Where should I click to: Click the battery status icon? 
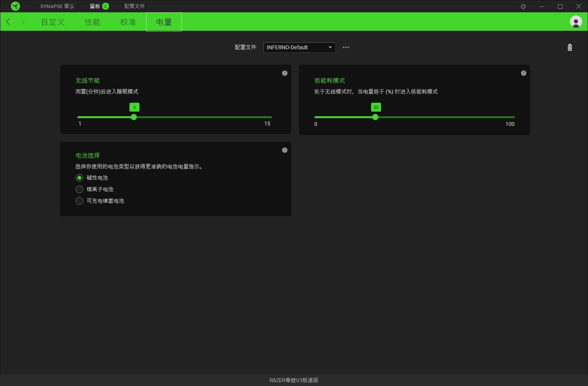[570, 47]
